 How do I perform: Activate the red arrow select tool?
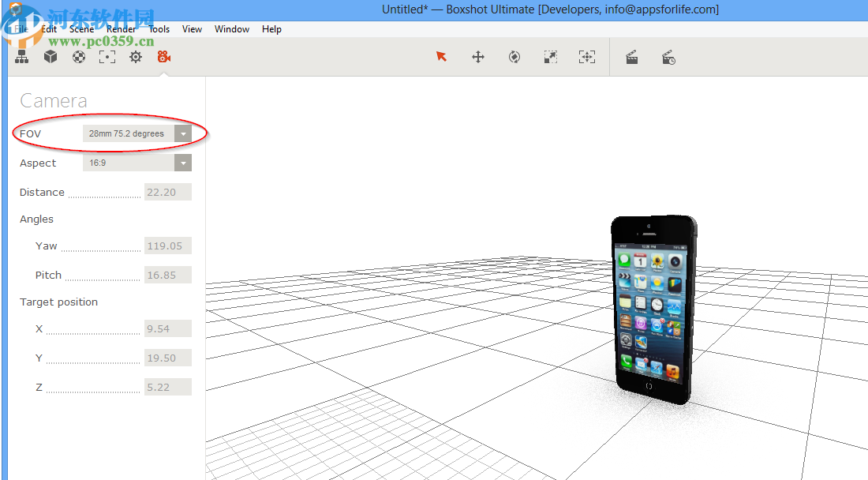(441, 57)
